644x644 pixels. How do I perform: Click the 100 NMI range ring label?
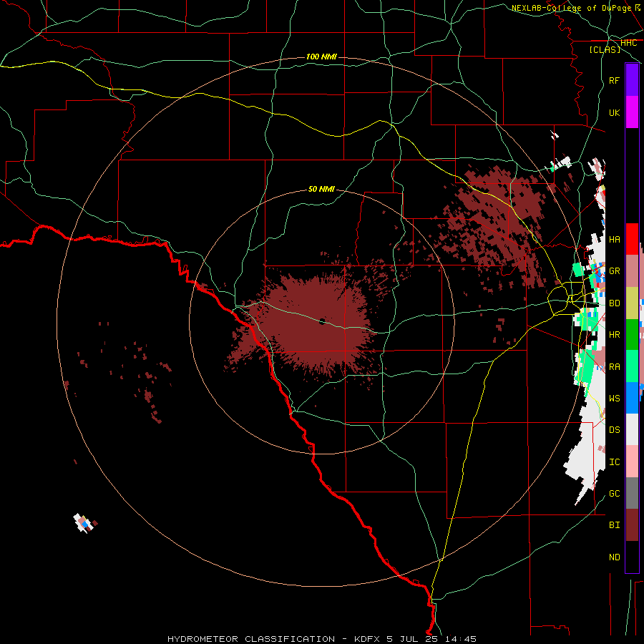[321, 57]
